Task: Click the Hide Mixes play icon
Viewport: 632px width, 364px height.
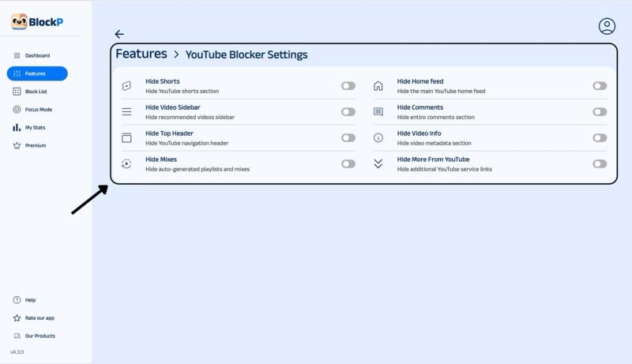Action: coord(126,164)
